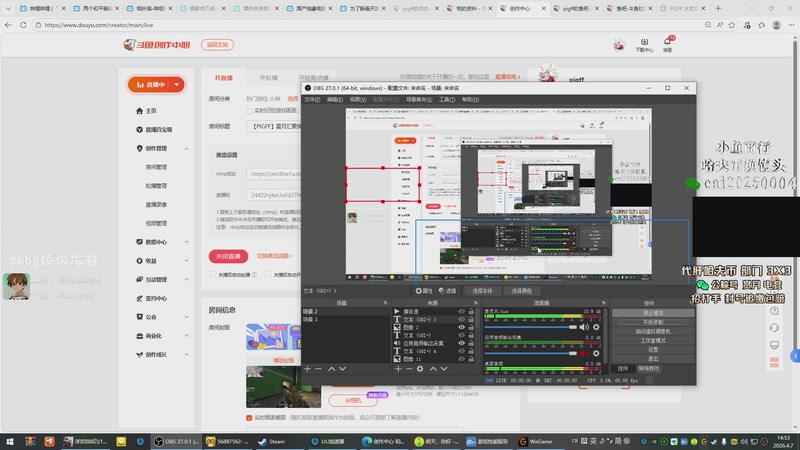This screenshot has width=800, height=450.
Task: Toggle lock for the media source
Action: [x=471, y=311]
